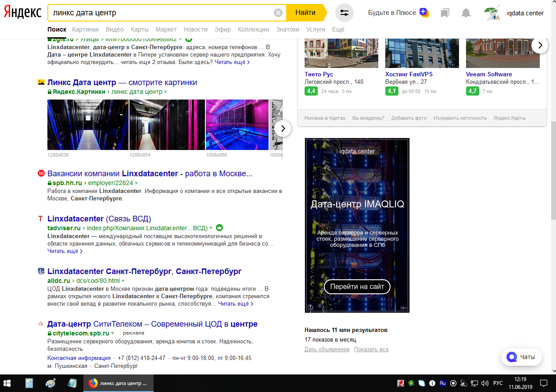
Task: Launch Paint from the taskbar
Action: coord(50,383)
